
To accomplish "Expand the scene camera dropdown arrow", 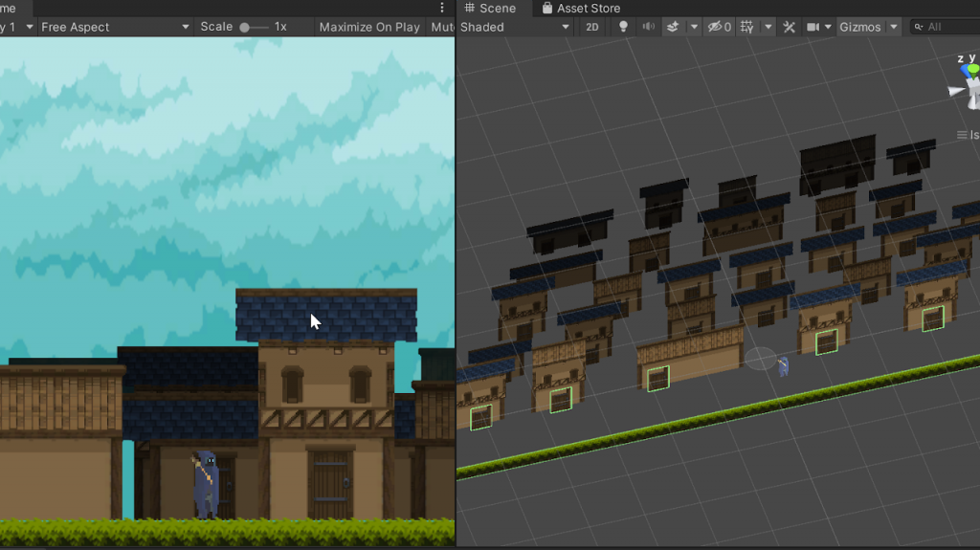I will (x=828, y=27).
